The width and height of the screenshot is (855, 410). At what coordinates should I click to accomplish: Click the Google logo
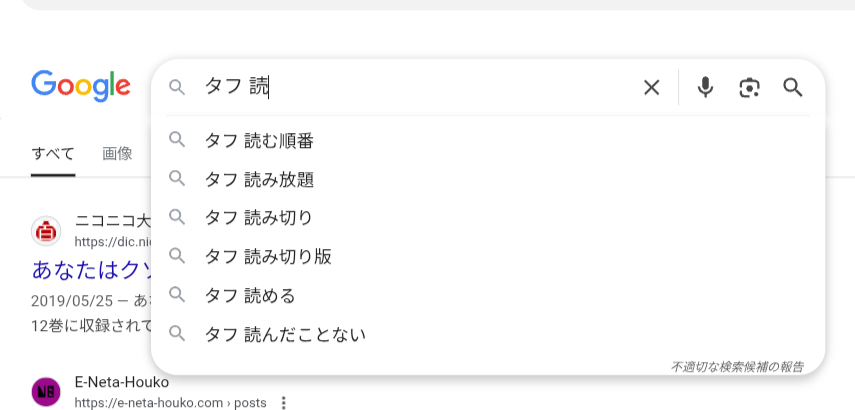pyautogui.click(x=81, y=86)
